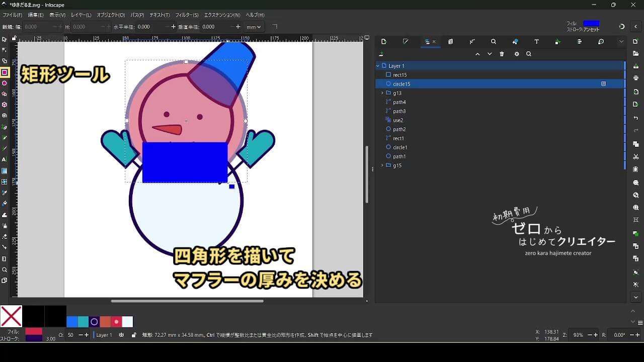Choose the Text tool in the toolbox
The height and width of the screenshot is (362, 644).
[5, 159]
